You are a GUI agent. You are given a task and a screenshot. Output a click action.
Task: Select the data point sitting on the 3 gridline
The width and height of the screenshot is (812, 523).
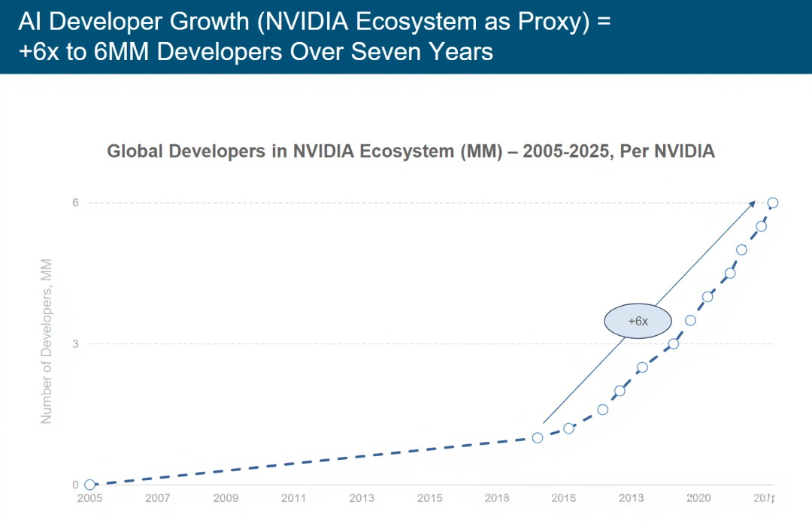673,344
